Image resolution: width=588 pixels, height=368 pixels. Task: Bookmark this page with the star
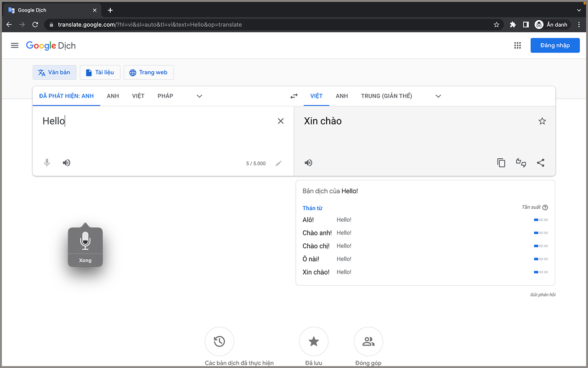(496, 25)
